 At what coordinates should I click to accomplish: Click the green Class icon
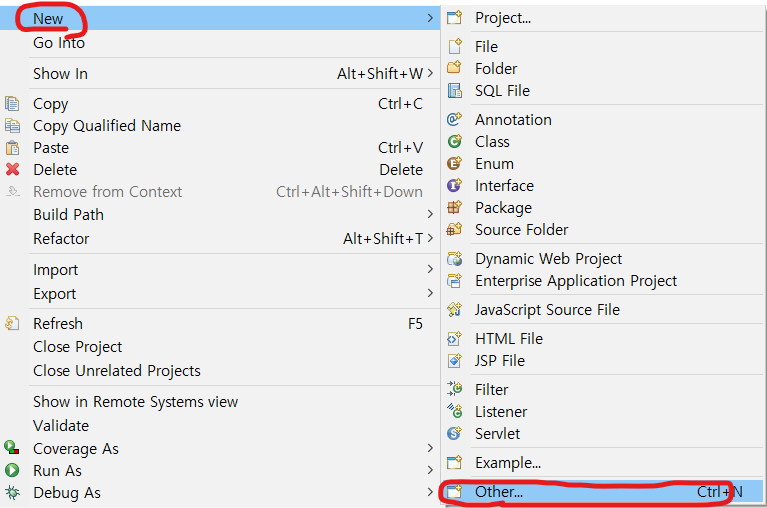[x=454, y=141]
